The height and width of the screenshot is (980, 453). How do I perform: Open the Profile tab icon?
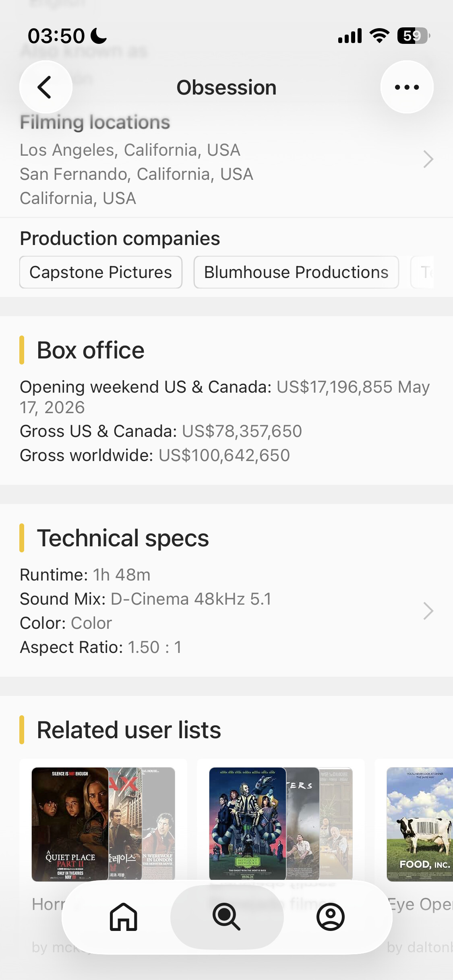tap(331, 917)
